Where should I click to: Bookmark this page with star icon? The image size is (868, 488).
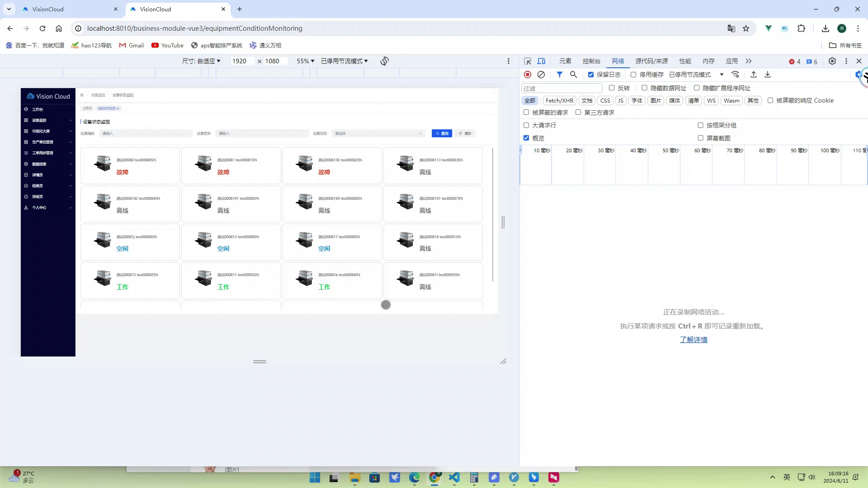[746, 28]
